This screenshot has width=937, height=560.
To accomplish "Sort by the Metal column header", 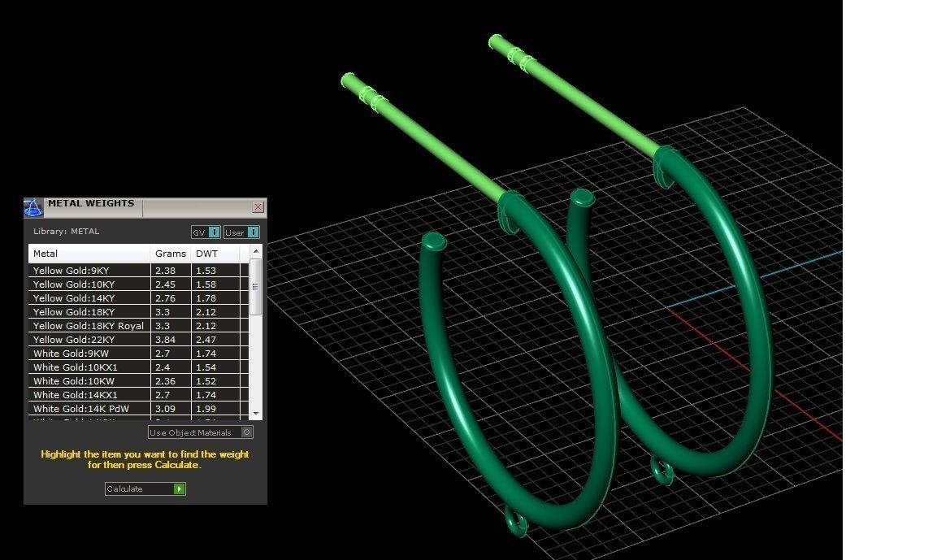I will 89,254.
